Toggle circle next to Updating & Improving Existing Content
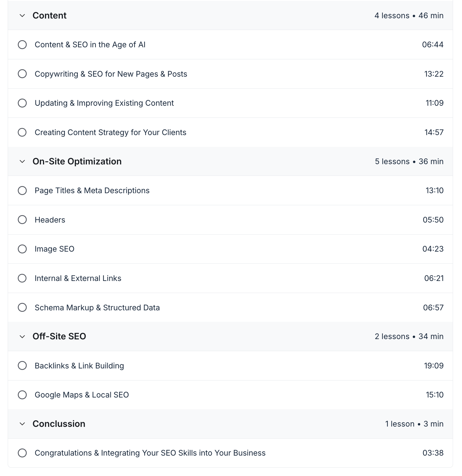Viewport: 462px width, 476px height. [x=22, y=103]
